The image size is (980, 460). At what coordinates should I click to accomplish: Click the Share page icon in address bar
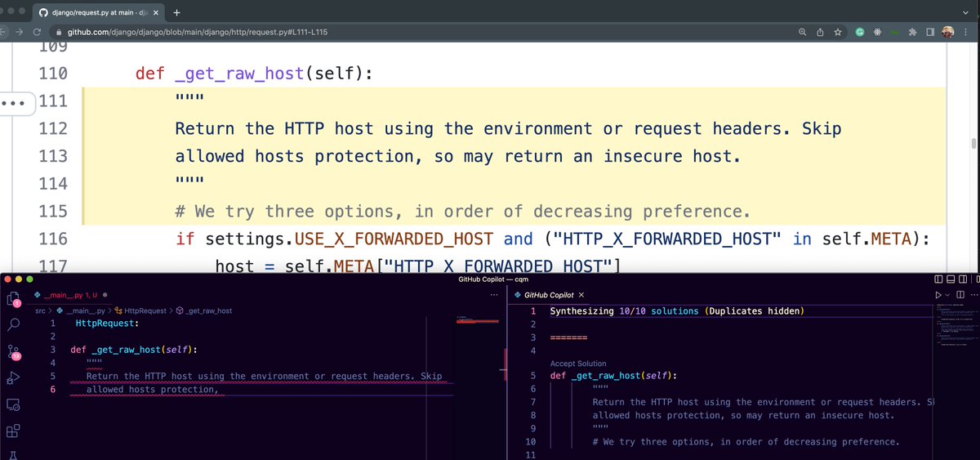point(821,32)
